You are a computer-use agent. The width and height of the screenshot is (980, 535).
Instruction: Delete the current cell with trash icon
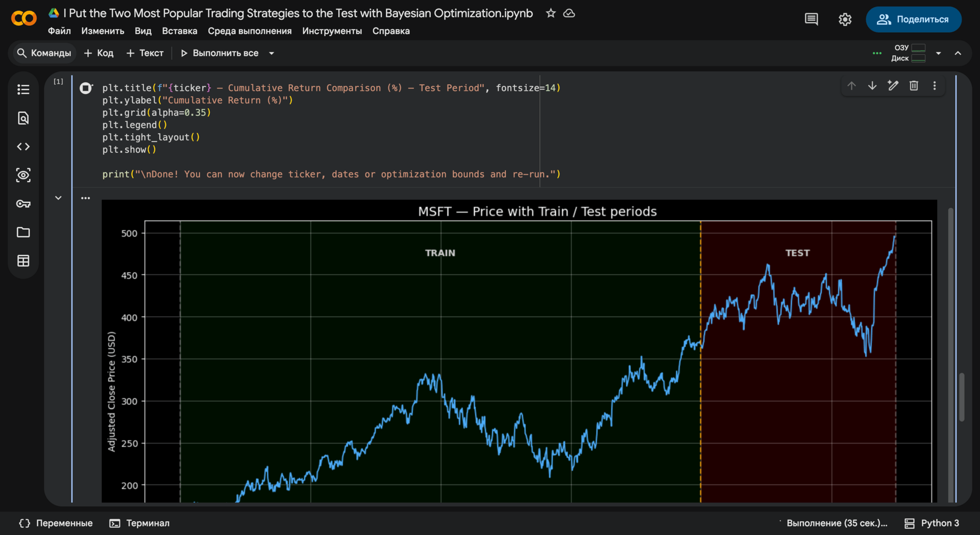click(x=914, y=86)
